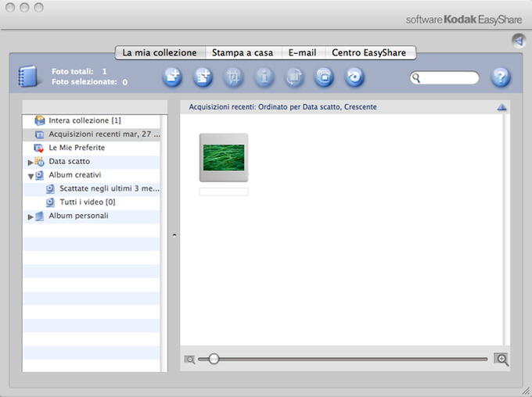The image size is (532, 397).
Task: Click the crop/edit photo toolbar icon
Action: (x=233, y=77)
